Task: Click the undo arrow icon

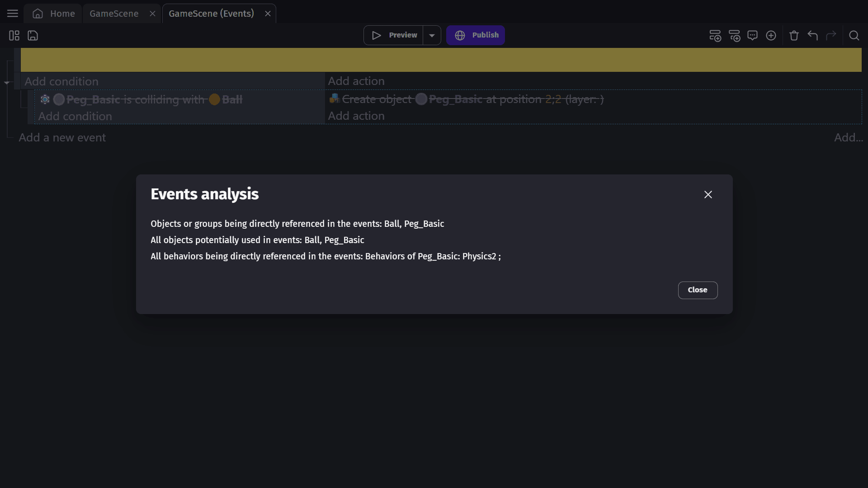Action: (812, 36)
